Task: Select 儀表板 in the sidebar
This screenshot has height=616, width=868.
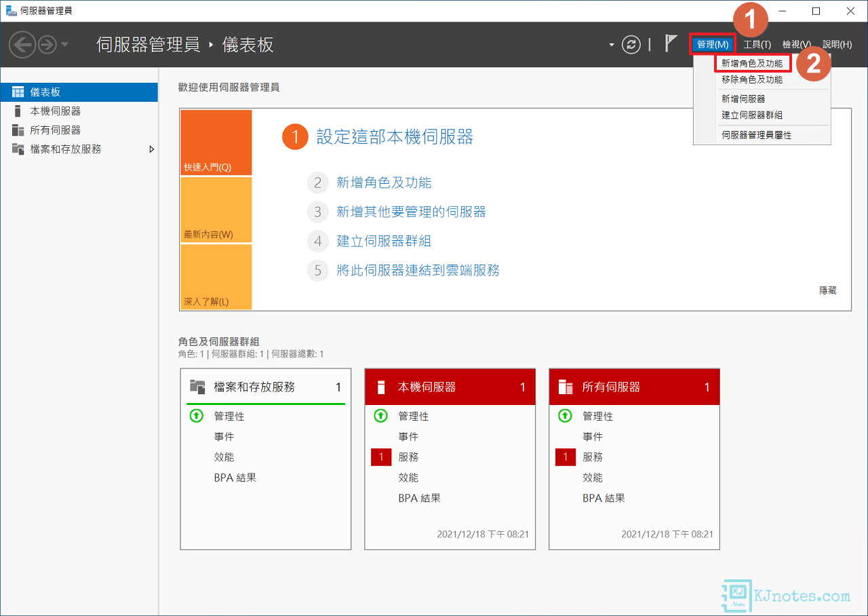Action: click(79, 92)
